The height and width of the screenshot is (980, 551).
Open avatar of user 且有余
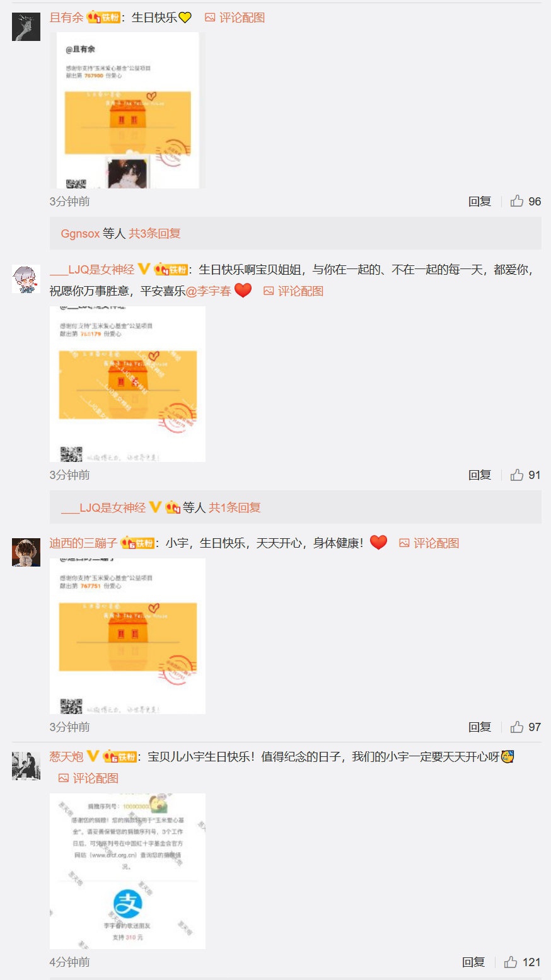point(26,26)
